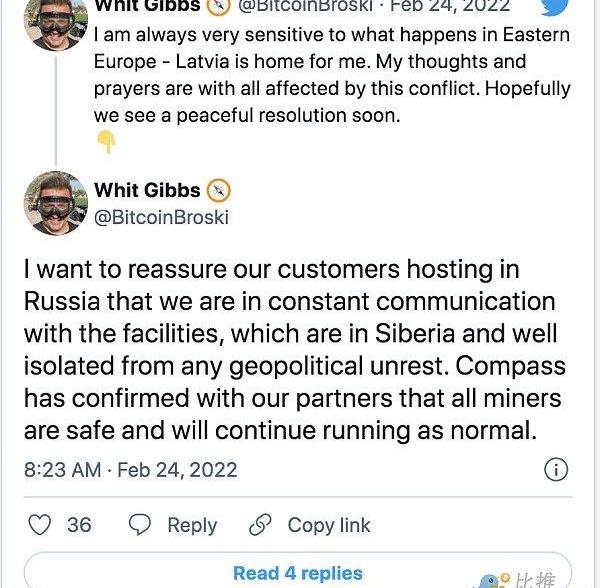Click the Copy link chain icon
Image resolution: width=600 pixels, height=588 pixels.
click(x=261, y=524)
